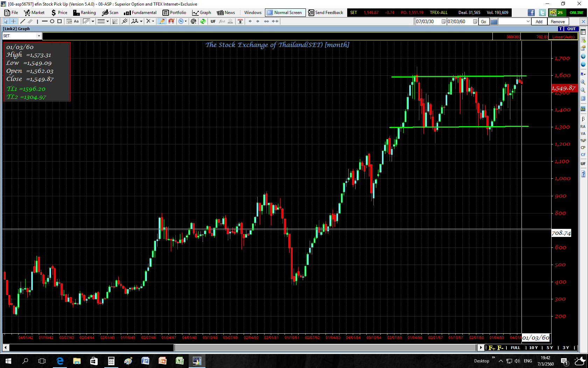Switch chart range to FULL
Image resolution: width=588 pixels, height=368 pixels.
(515, 348)
